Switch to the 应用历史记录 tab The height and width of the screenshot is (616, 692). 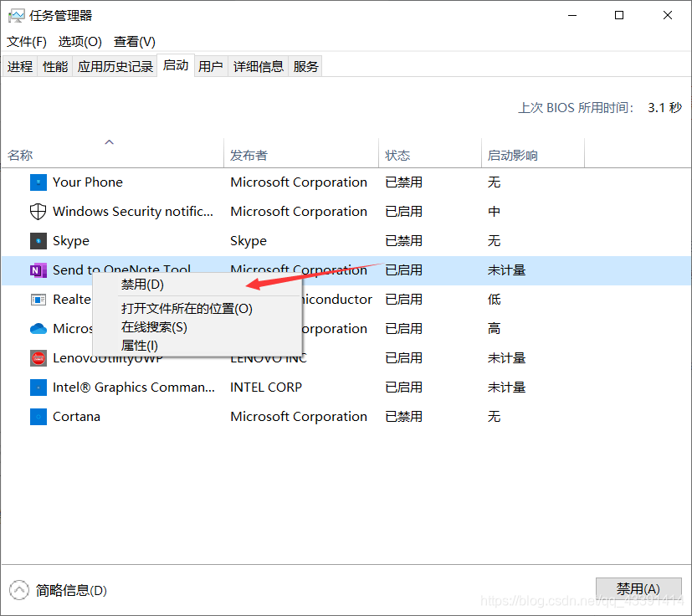point(115,66)
